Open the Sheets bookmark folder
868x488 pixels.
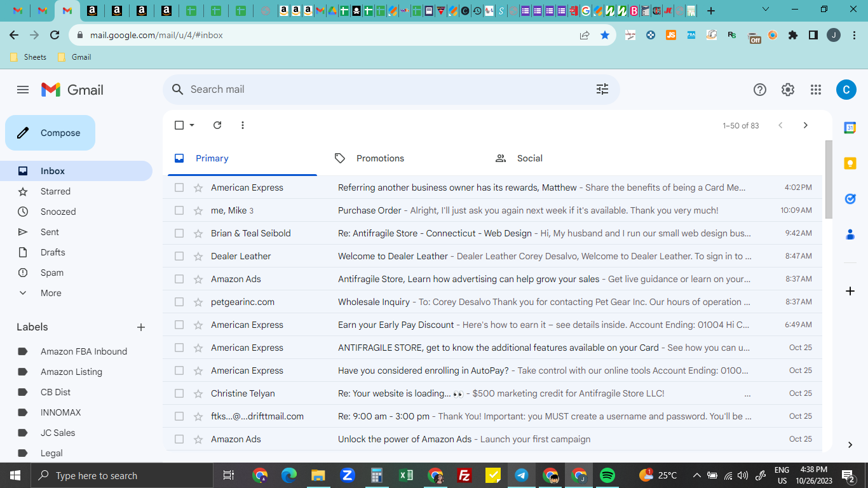pos(28,57)
